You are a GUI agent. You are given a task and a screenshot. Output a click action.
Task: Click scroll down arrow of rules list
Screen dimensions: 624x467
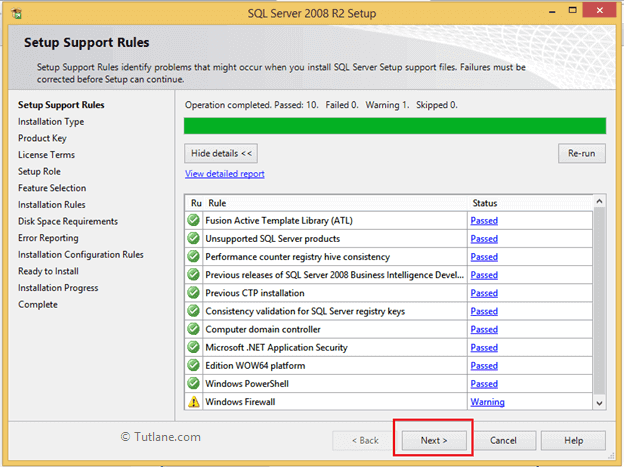(599, 403)
